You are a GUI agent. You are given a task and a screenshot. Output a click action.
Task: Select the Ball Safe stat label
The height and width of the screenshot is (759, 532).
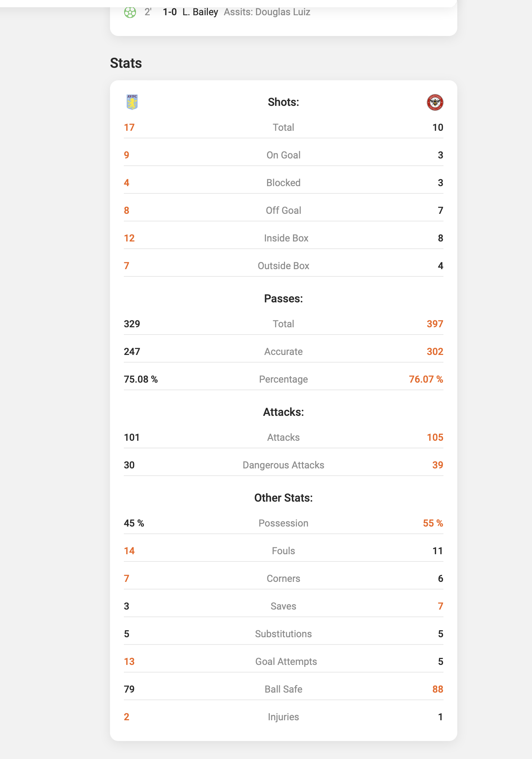tap(283, 689)
